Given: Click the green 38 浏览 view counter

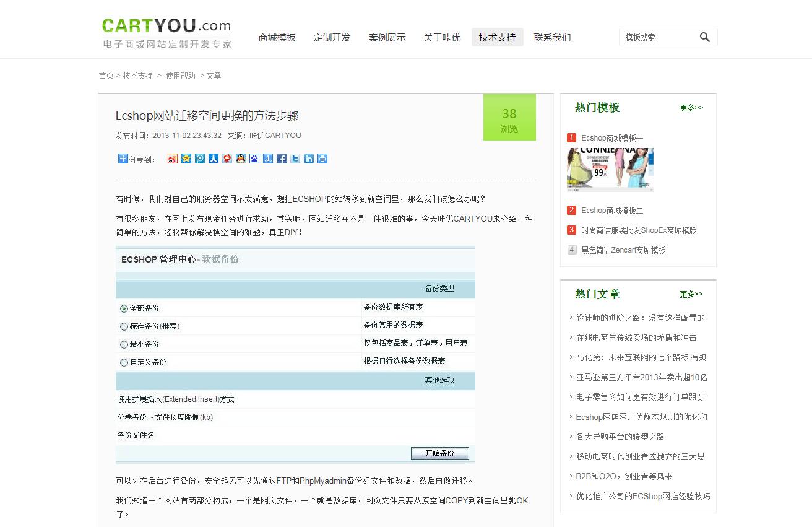Looking at the screenshot, I should [x=509, y=117].
